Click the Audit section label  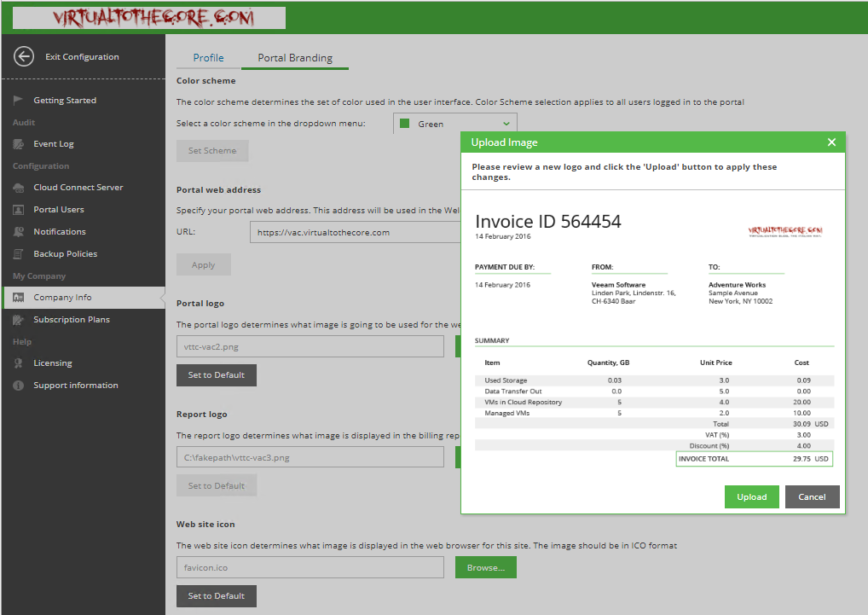point(24,122)
